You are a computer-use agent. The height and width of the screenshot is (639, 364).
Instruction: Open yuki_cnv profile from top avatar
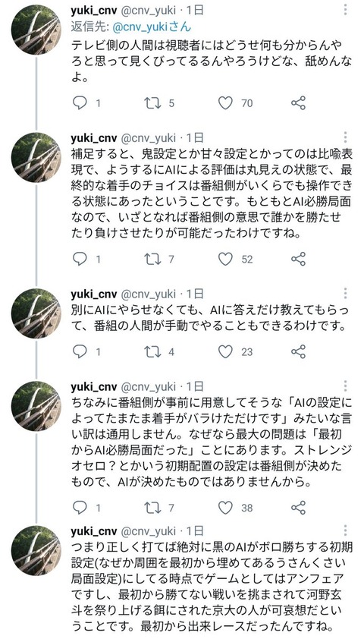click(36, 30)
